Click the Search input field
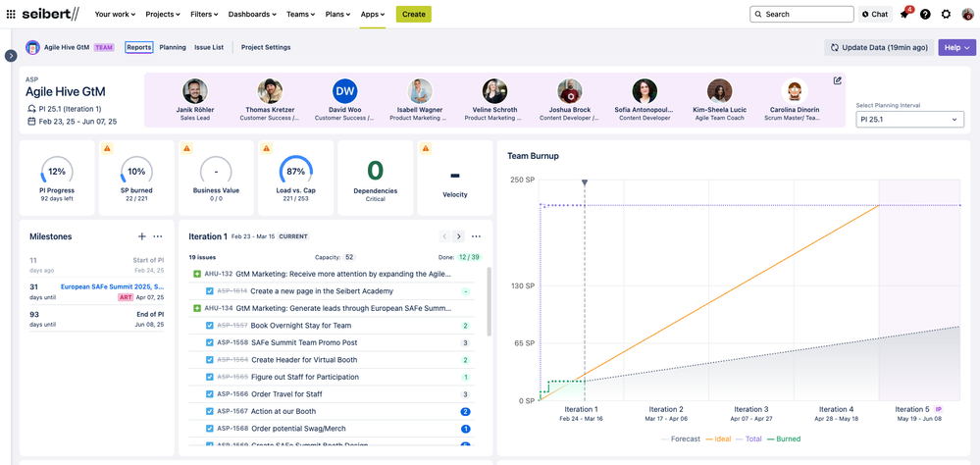The height and width of the screenshot is (465, 980). coord(801,15)
